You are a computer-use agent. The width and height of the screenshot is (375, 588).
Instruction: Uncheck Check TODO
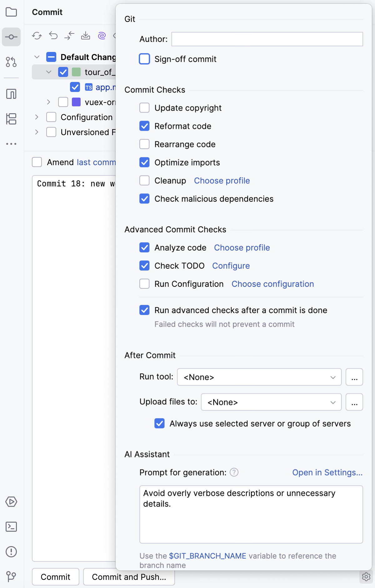coord(144,266)
